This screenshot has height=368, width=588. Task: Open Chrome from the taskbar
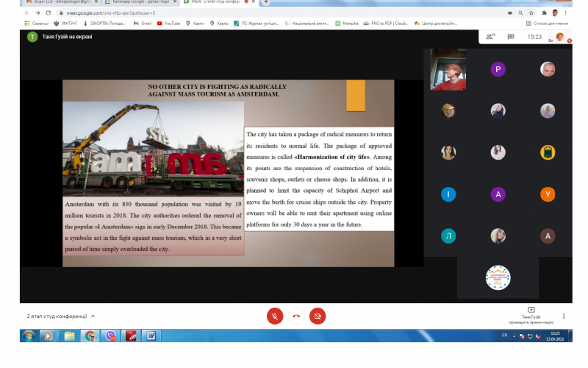(90, 336)
